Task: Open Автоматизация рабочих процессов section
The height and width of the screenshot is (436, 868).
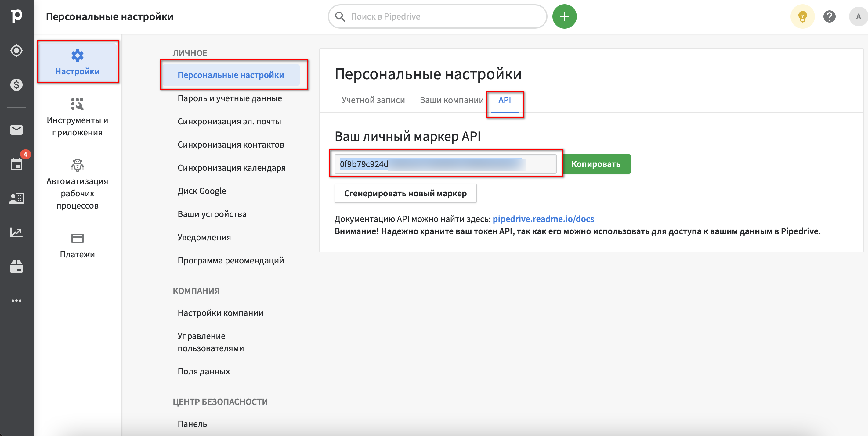Action: pyautogui.click(x=78, y=184)
